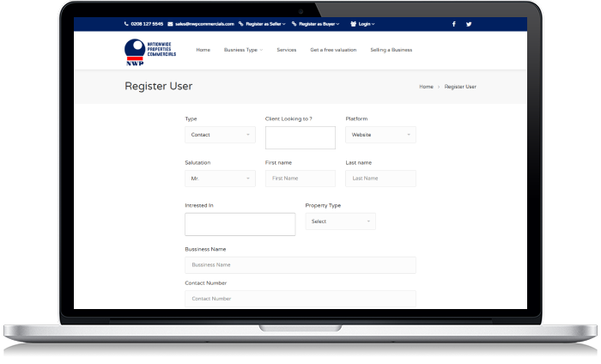Open the Type dropdown showing Contact
This screenshot has width=601, height=364.
point(220,135)
